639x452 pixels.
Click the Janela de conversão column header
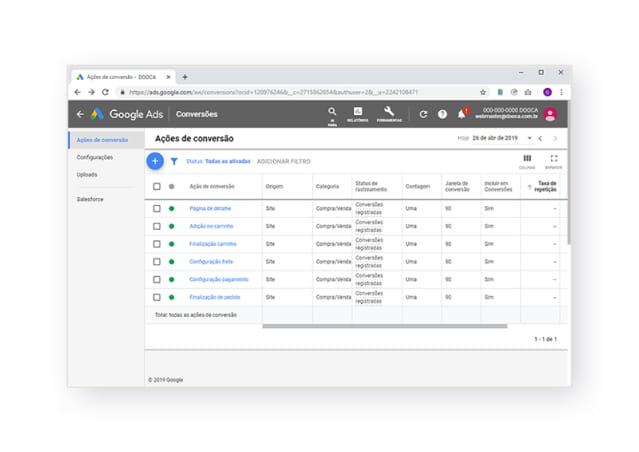click(457, 186)
